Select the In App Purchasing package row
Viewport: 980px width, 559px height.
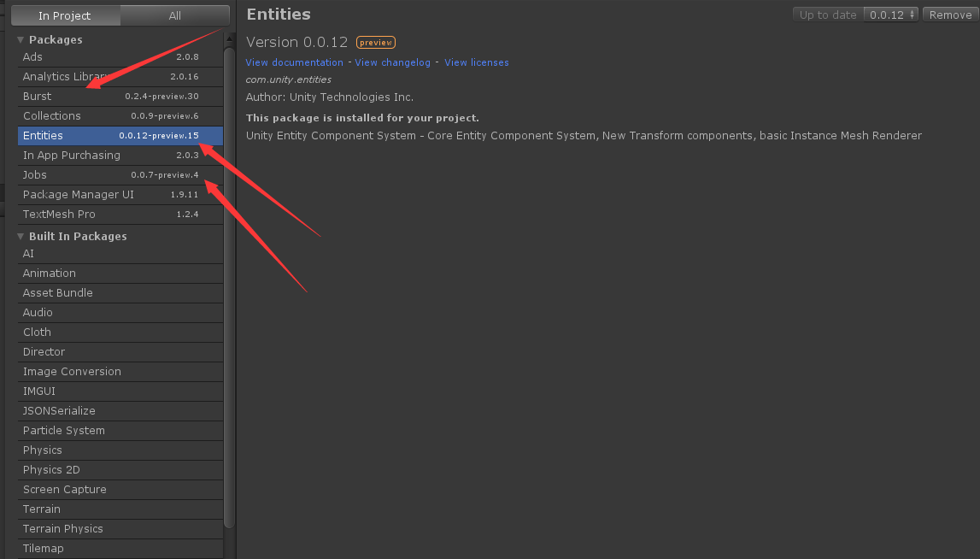(x=120, y=155)
